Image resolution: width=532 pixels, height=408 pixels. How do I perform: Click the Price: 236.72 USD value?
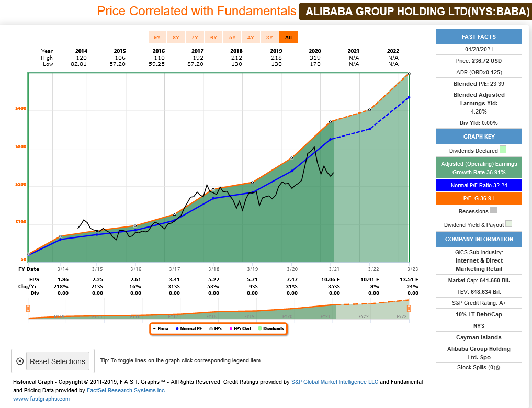[479, 61]
